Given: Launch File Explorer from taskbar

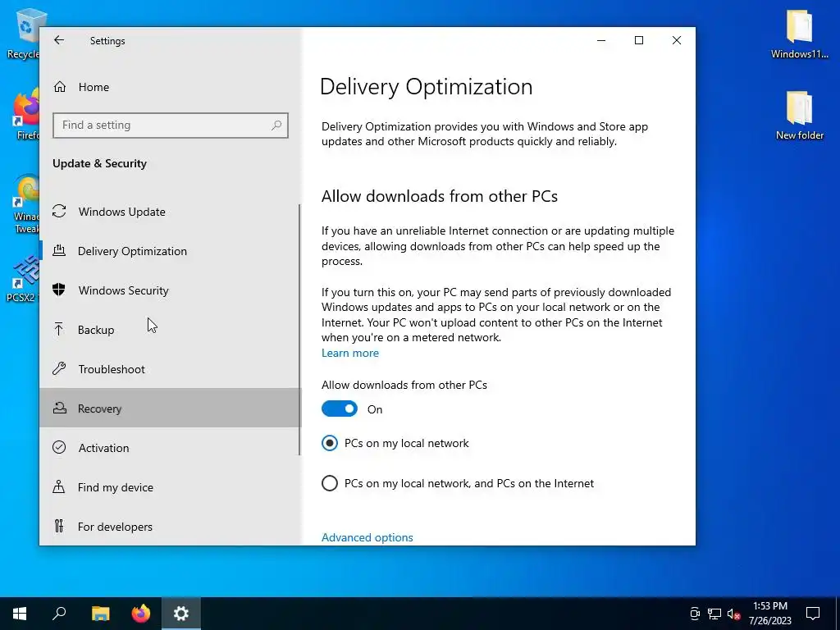Looking at the screenshot, I should coord(100,614).
